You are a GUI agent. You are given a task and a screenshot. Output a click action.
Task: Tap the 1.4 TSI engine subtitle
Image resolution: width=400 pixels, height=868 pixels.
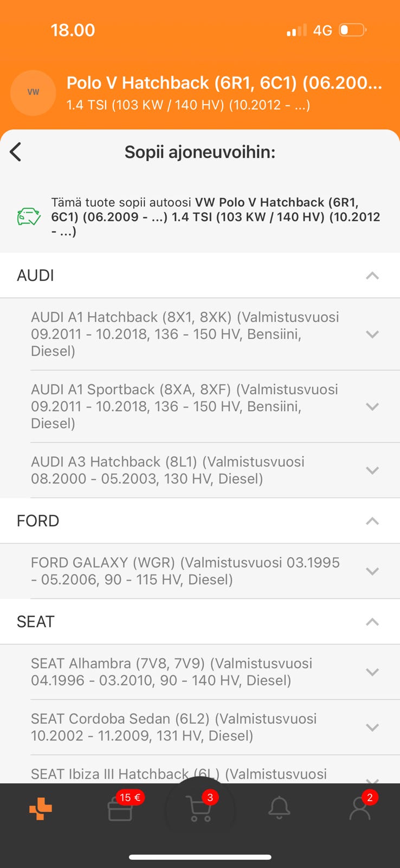188,105
